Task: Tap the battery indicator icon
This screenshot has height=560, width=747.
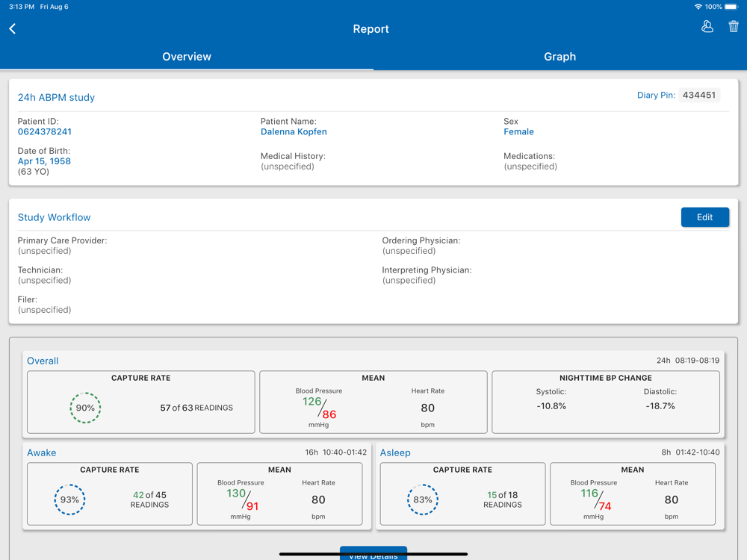Action: click(x=731, y=7)
